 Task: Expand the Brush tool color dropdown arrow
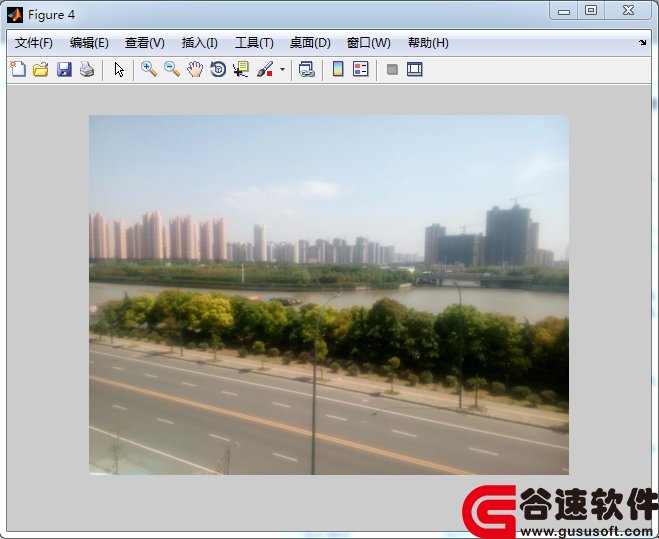coord(282,70)
